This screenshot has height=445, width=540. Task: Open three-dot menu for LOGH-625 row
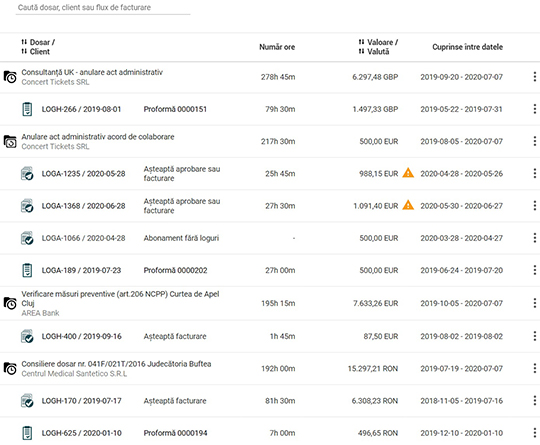pyautogui.click(x=534, y=433)
